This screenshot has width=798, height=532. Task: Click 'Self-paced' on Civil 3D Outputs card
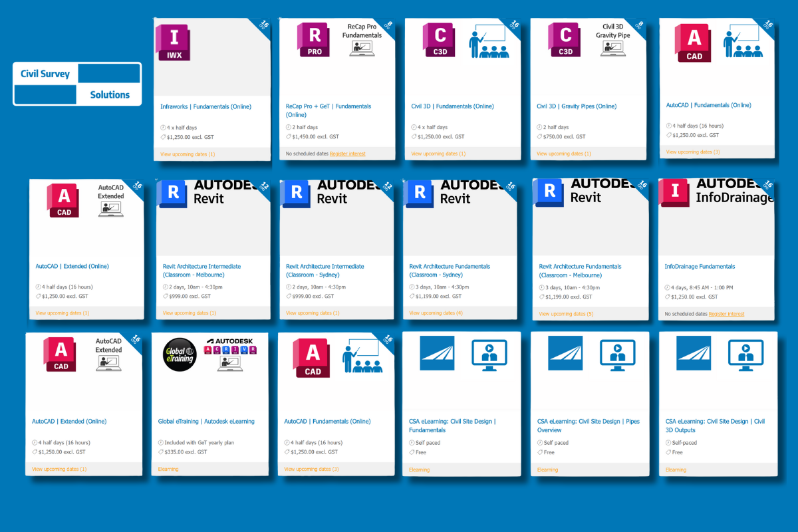coord(684,443)
